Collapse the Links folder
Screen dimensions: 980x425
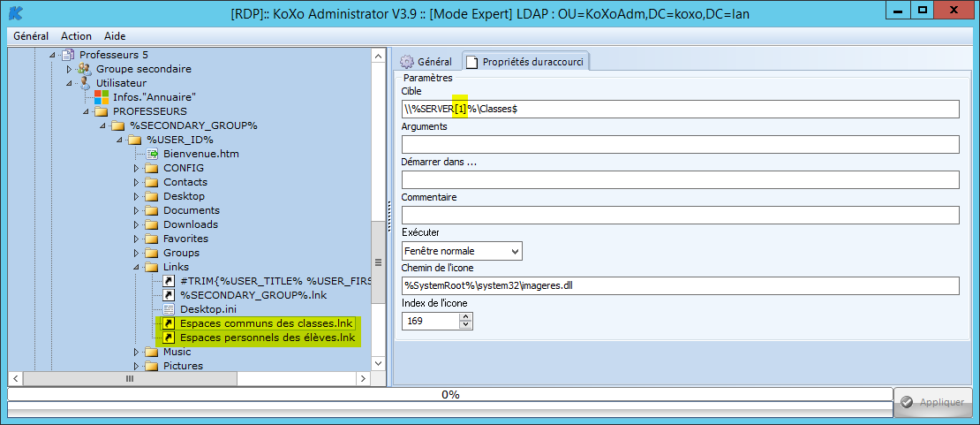[x=137, y=267]
